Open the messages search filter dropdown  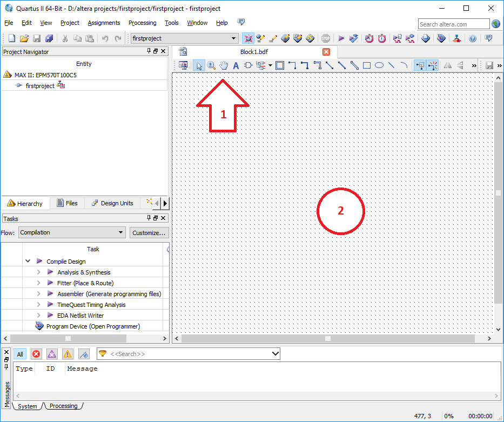pos(275,353)
